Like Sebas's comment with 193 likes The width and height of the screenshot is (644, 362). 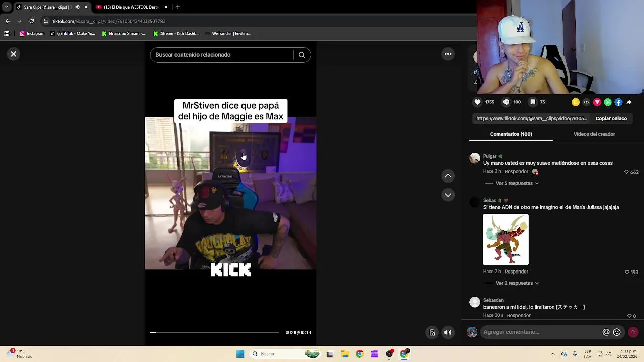(627, 272)
